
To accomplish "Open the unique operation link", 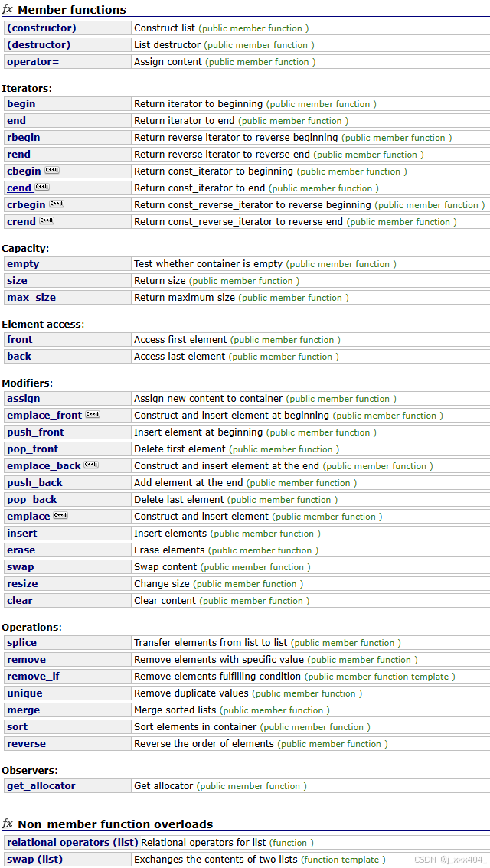I will (x=24, y=693).
